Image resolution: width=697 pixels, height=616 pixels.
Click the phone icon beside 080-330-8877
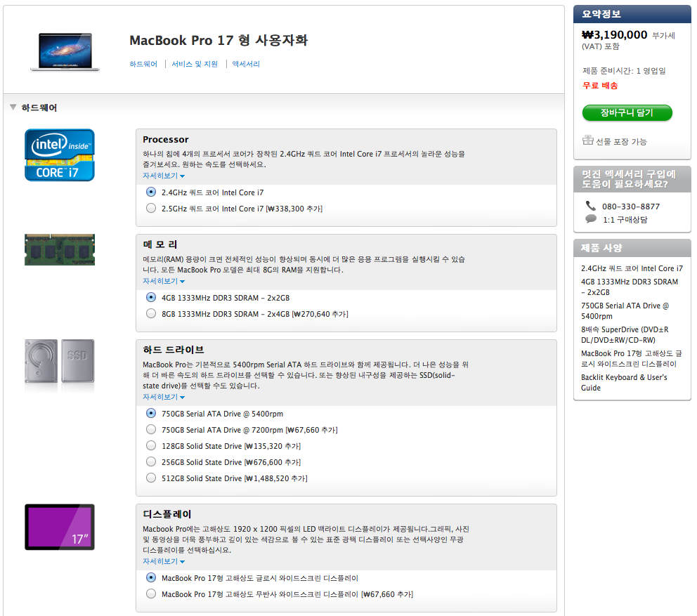click(590, 206)
